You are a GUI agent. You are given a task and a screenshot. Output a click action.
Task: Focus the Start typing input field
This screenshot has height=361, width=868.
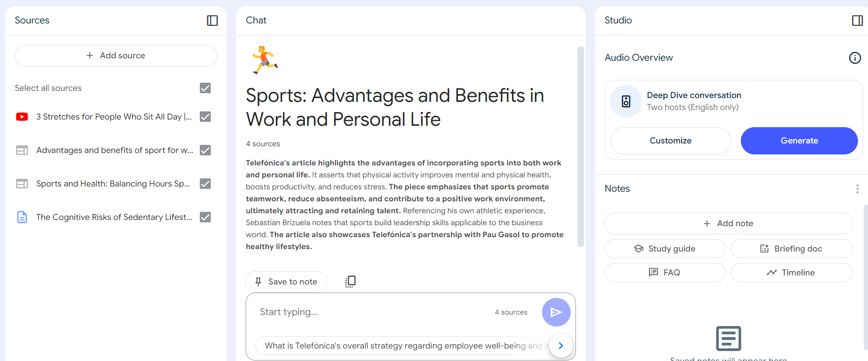[x=373, y=312]
